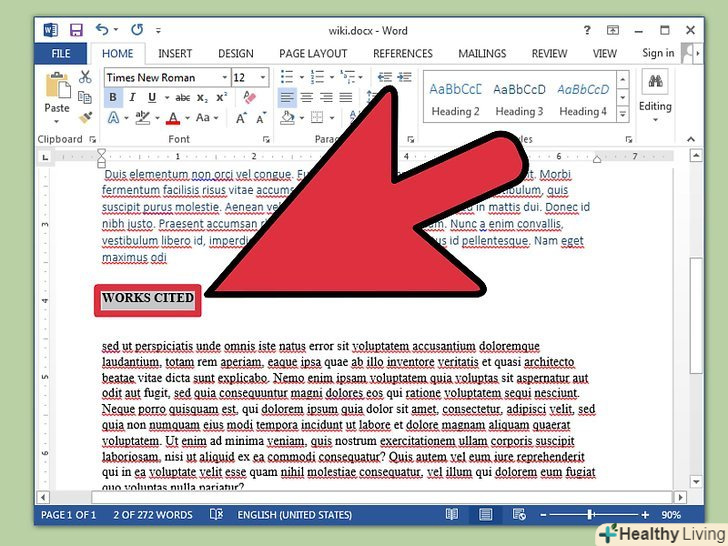The image size is (728, 546).
Task: Click the Decrease Indent icon
Action: click(x=384, y=77)
